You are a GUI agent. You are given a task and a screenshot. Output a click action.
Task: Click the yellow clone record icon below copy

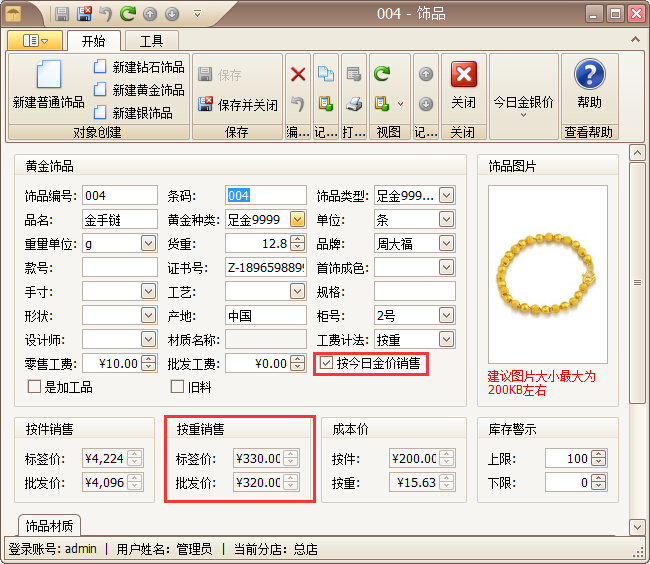pyautogui.click(x=326, y=104)
